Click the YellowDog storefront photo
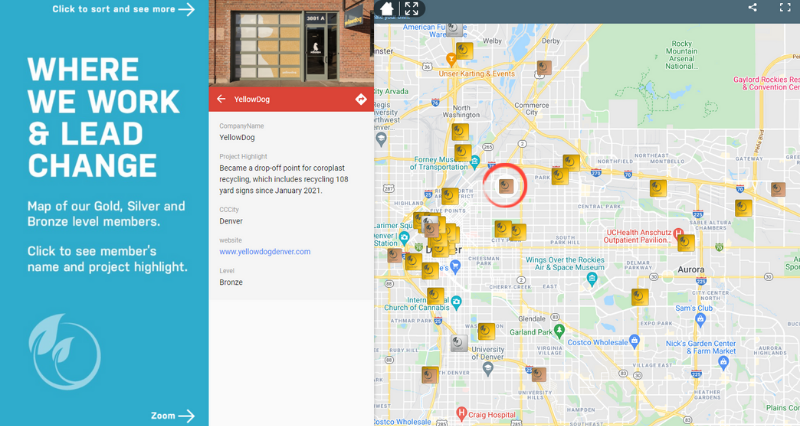This screenshot has height=426, width=800. (291, 43)
